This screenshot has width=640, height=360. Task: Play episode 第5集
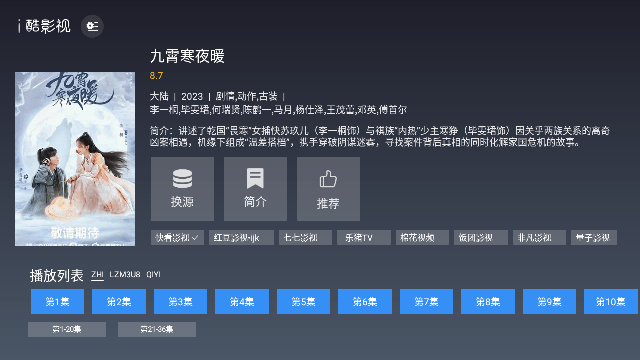pos(303,302)
